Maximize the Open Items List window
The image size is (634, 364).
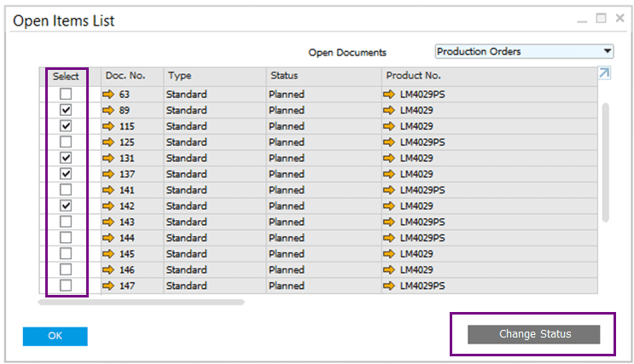tap(601, 18)
